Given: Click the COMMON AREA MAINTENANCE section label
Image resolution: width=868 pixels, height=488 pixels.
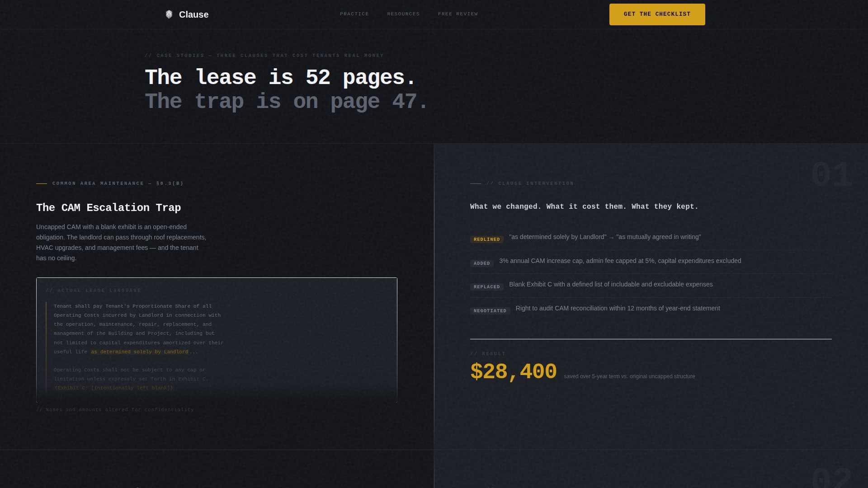Looking at the screenshot, I should pyautogui.click(x=118, y=183).
